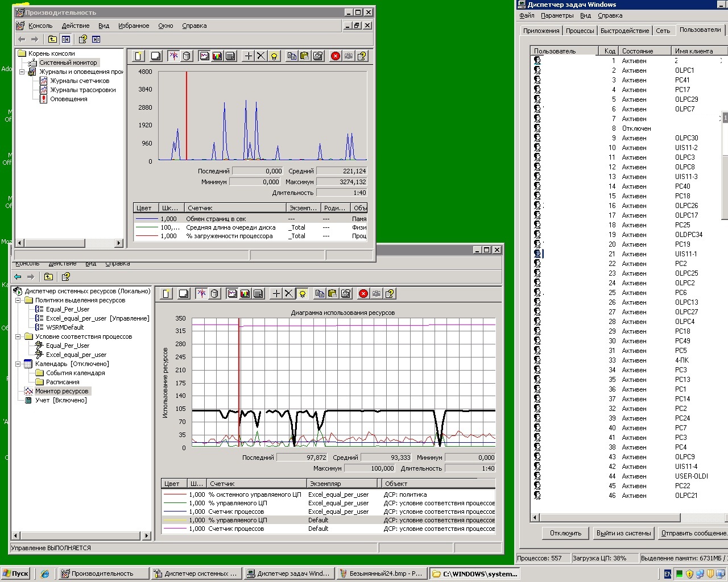Viewport: 728px width, 582px height.
Task: Open report view in resource monitor toolbar
Action: tap(258, 293)
